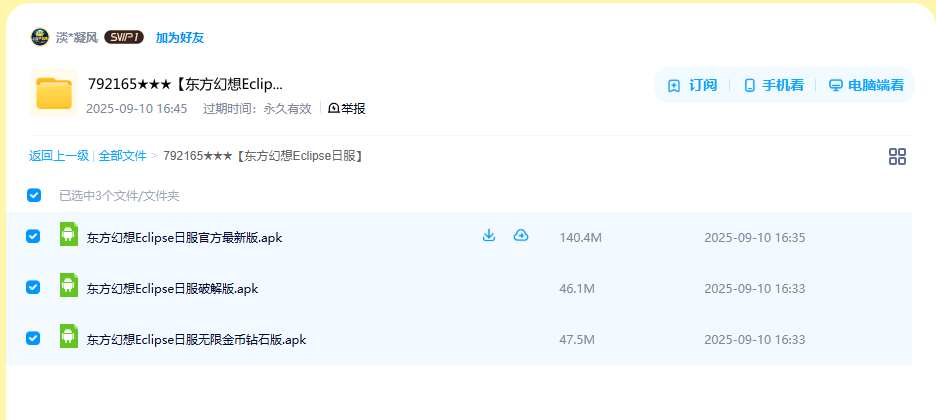Click the download icon for 官方最新版.apk
The image size is (936, 420).
coord(489,236)
